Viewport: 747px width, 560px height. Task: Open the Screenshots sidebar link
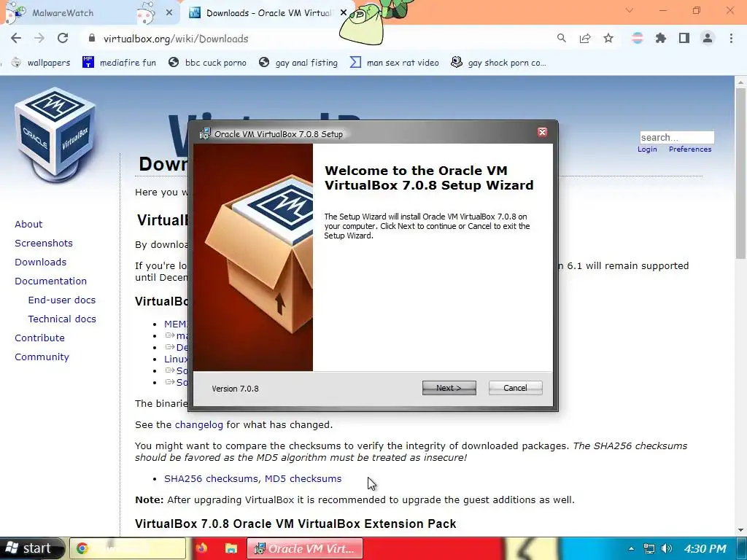(x=44, y=244)
